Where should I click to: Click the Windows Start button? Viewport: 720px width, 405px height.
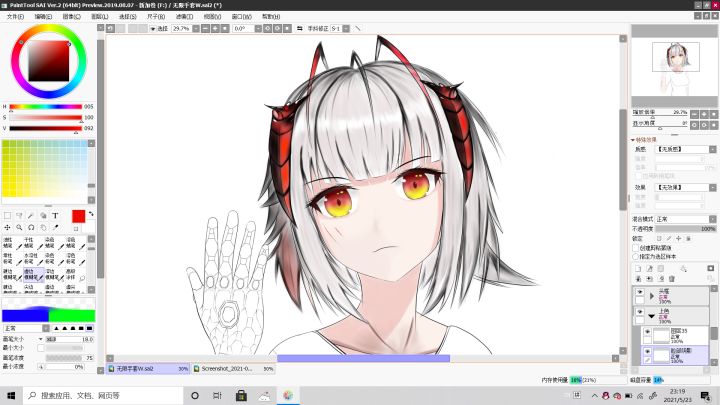coord(11,395)
